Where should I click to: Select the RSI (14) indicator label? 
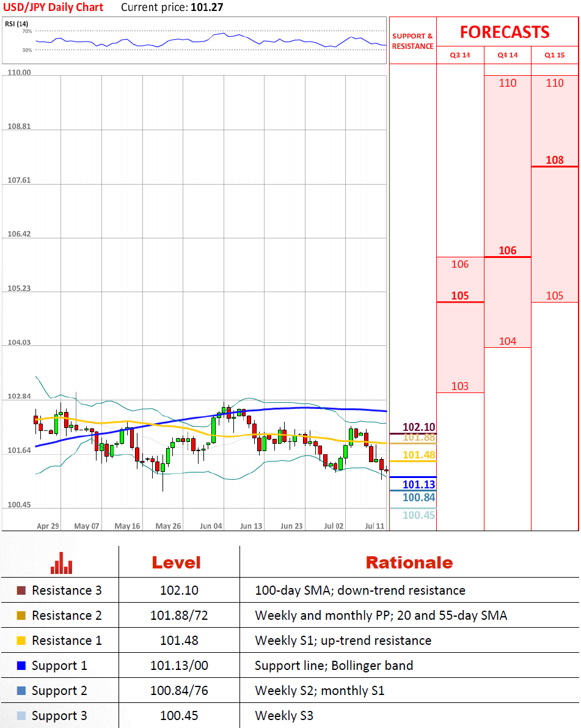pos(17,23)
